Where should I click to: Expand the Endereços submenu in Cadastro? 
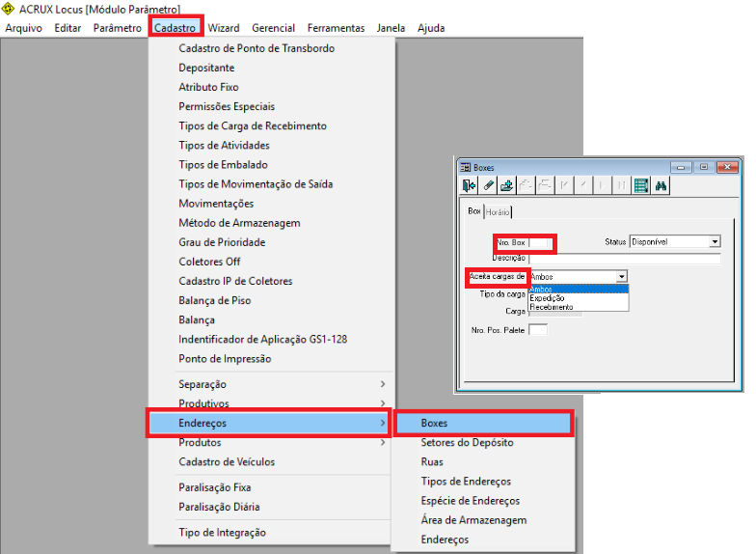pos(269,423)
